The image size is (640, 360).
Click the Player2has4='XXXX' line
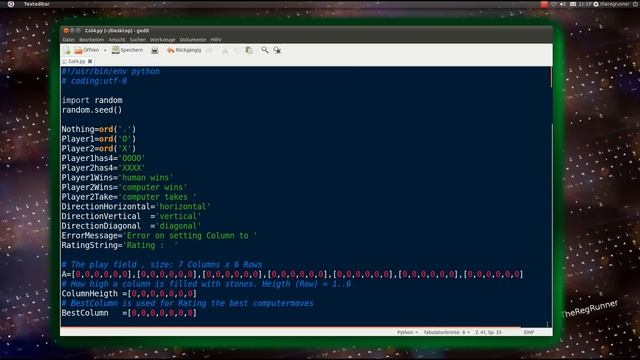103,168
